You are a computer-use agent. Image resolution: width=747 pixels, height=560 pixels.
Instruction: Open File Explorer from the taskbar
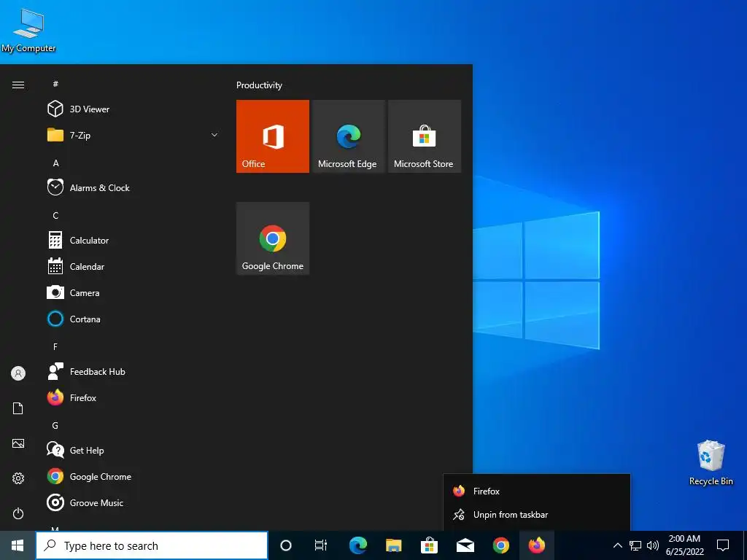[x=393, y=545]
